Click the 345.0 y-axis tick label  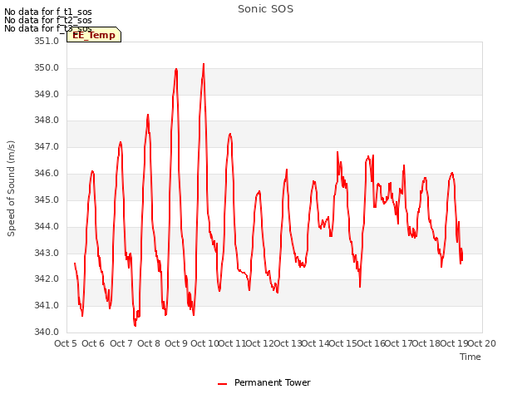coord(47,199)
